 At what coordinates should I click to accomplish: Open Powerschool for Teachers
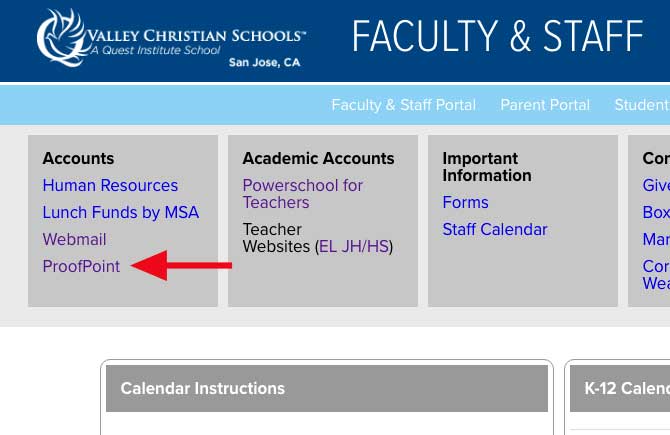point(302,193)
